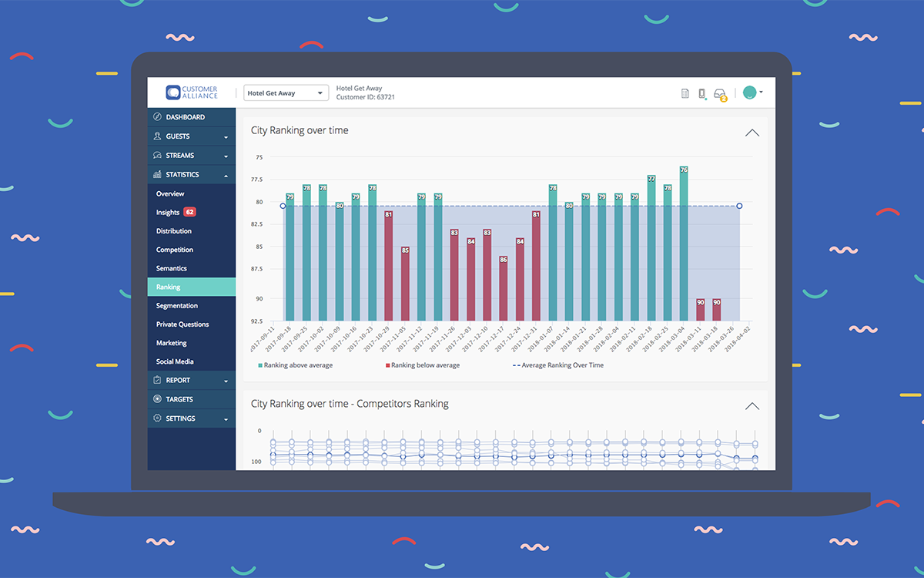Collapse the Competitors Ranking panel
The height and width of the screenshot is (578, 924).
752,406
